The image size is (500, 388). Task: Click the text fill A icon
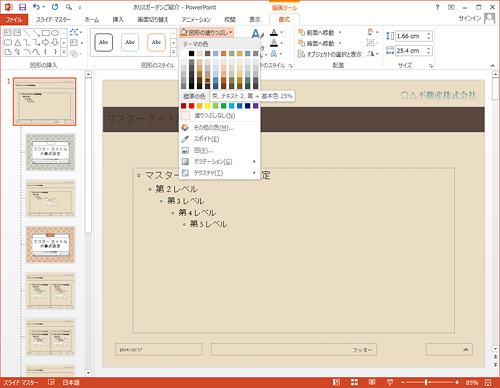tap(274, 33)
